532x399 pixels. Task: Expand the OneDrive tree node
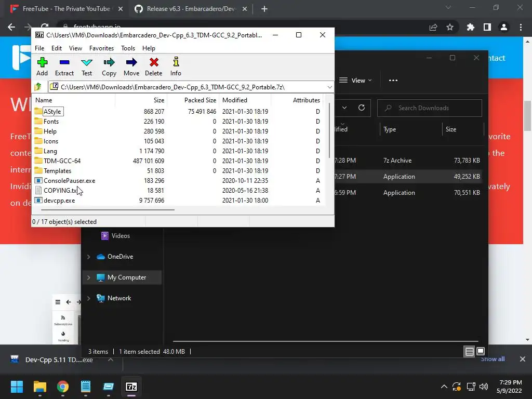pyautogui.click(x=88, y=257)
